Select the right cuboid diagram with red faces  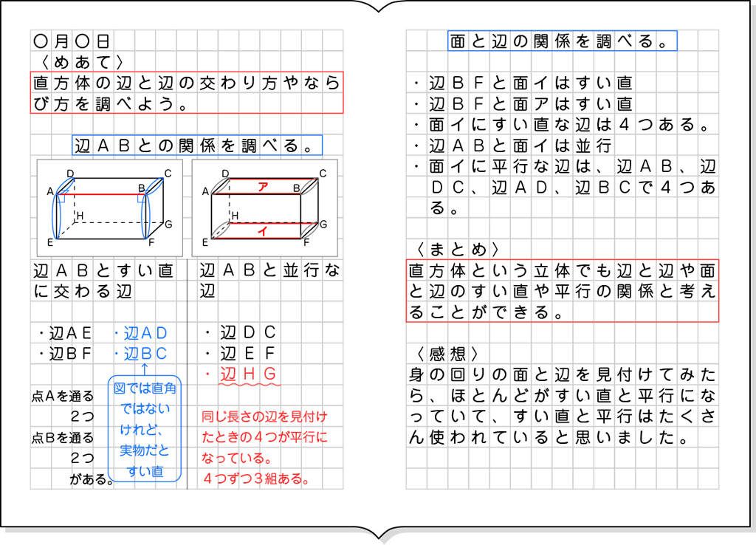pyautogui.click(x=262, y=207)
